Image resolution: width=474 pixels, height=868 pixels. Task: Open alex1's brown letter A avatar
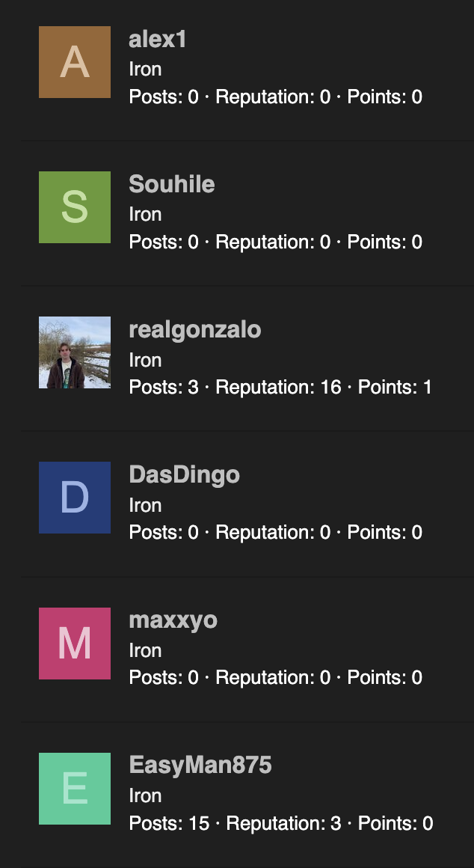[x=75, y=62]
